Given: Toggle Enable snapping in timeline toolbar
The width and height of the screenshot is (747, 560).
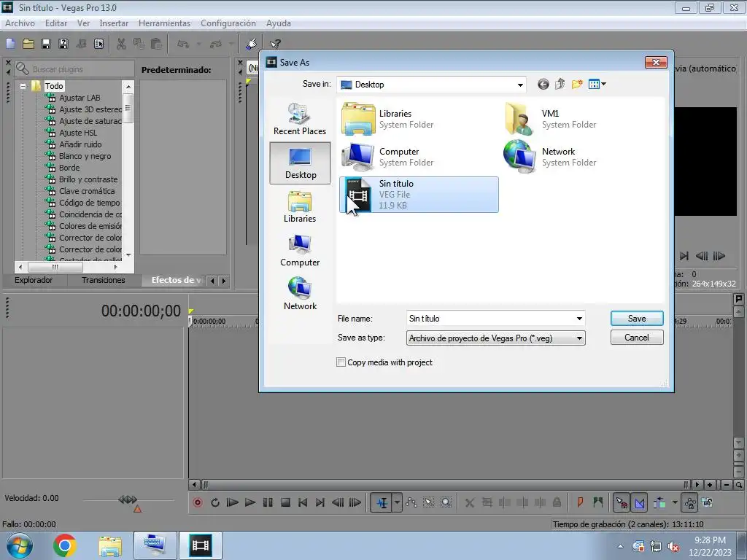Looking at the screenshot, I should point(622,502).
